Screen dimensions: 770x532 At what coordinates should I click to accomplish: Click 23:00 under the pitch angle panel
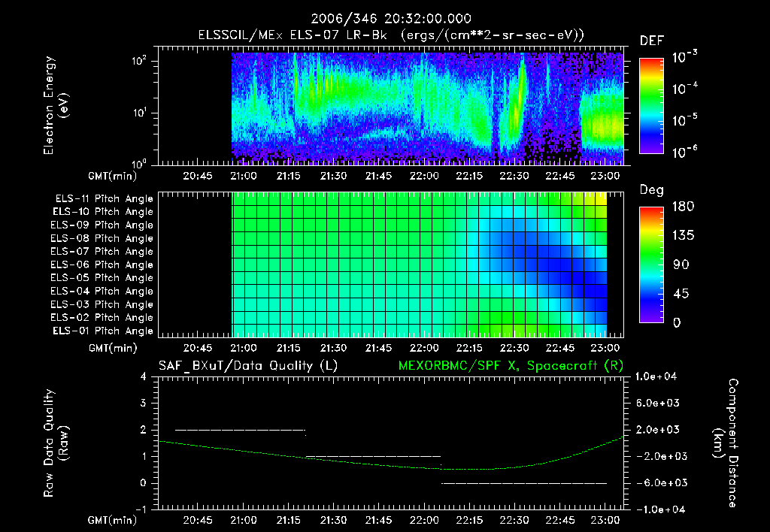click(x=605, y=348)
